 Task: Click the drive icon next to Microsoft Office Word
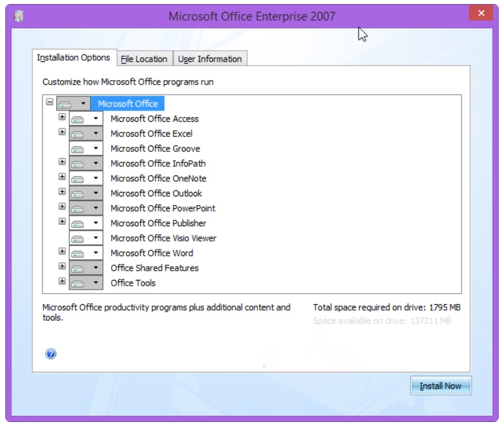point(78,253)
